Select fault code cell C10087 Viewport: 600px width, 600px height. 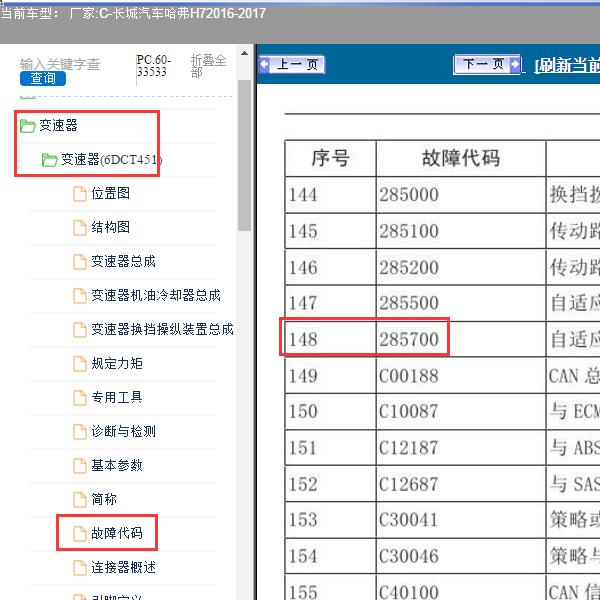(461, 412)
